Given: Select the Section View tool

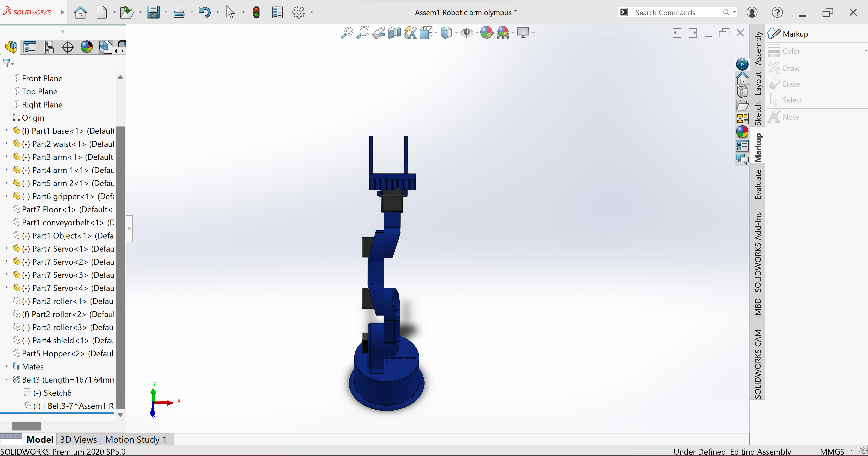Looking at the screenshot, I should (x=394, y=33).
